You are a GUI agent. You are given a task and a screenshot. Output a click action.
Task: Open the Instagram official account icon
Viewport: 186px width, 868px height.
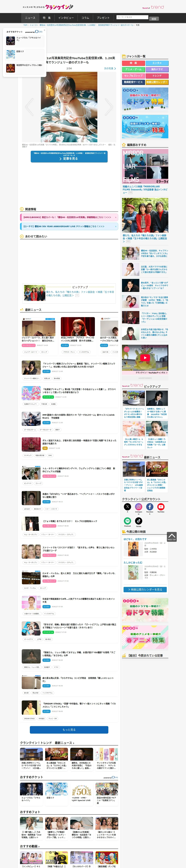click(139, 506)
